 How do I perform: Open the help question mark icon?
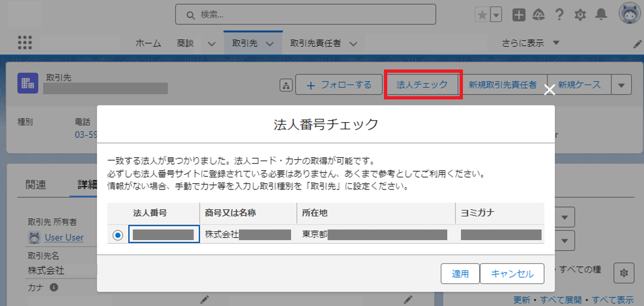(x=559, y=15)
